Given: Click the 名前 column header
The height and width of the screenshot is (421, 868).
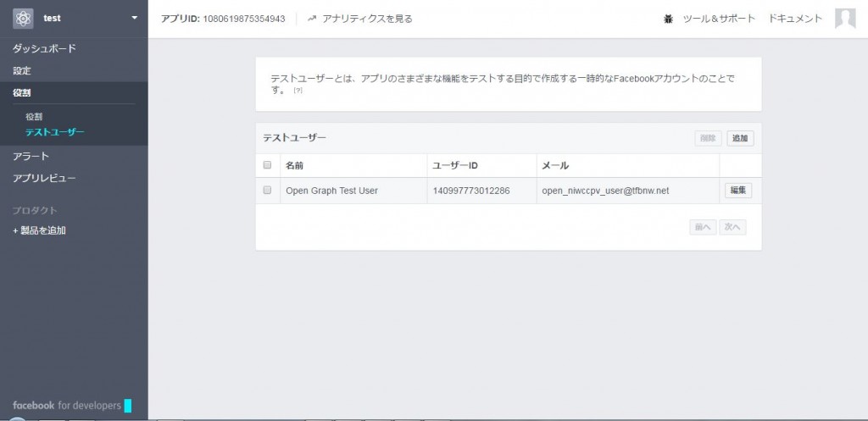Looking at the screenshot, I should (x=294, y=165).
